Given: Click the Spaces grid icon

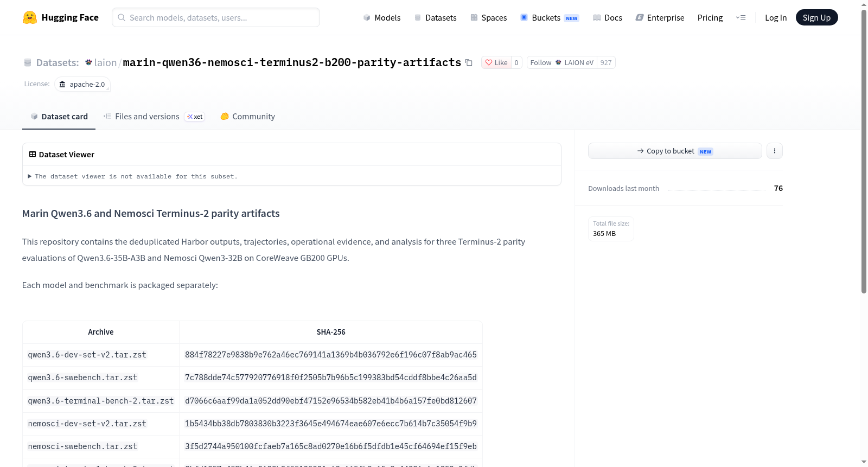Looking at the screenshot, I should coord(474,17).
